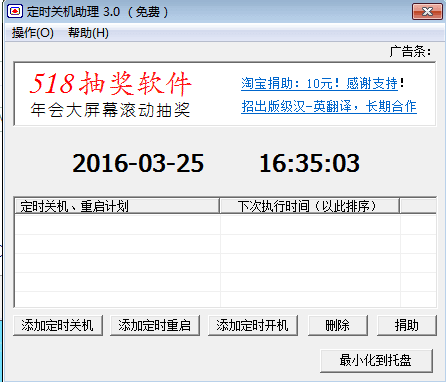Sort by 定时关机、重启计划 column header
Screen dimensions: 446x382
(x=117, y=206)
